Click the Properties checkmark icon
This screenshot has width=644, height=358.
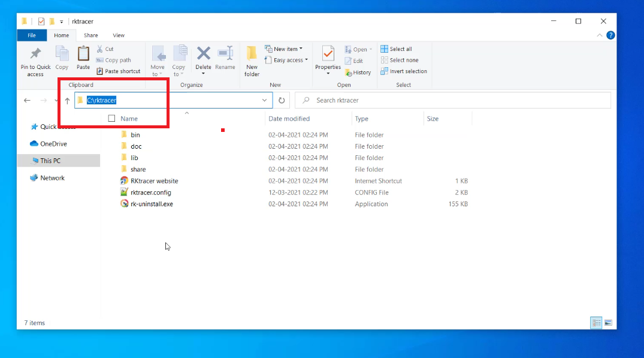click(x=328, y=54)
